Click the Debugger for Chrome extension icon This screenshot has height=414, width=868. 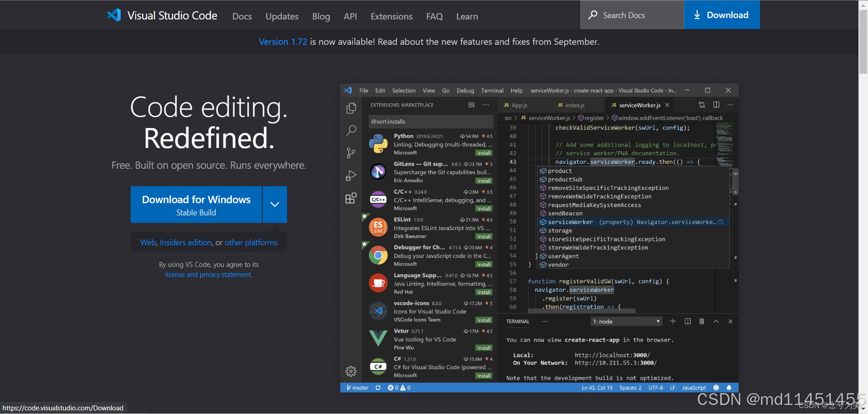click(378, 255)
